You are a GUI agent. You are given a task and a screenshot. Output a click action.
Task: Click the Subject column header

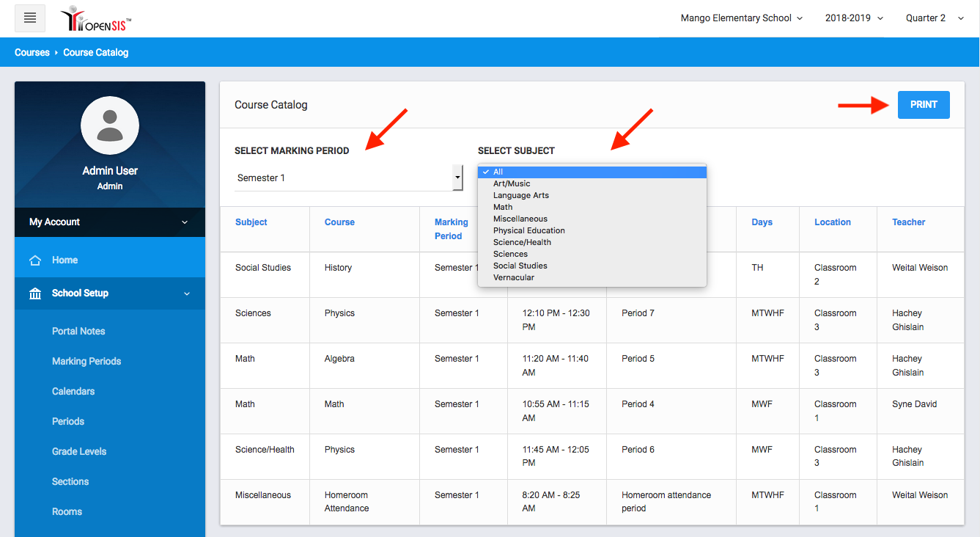(251, 222)
